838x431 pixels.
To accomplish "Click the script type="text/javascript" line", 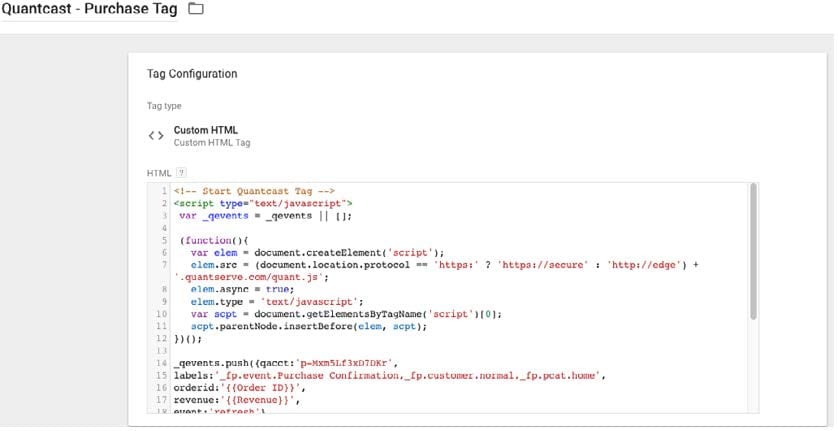I will click(x=263, y=203).
